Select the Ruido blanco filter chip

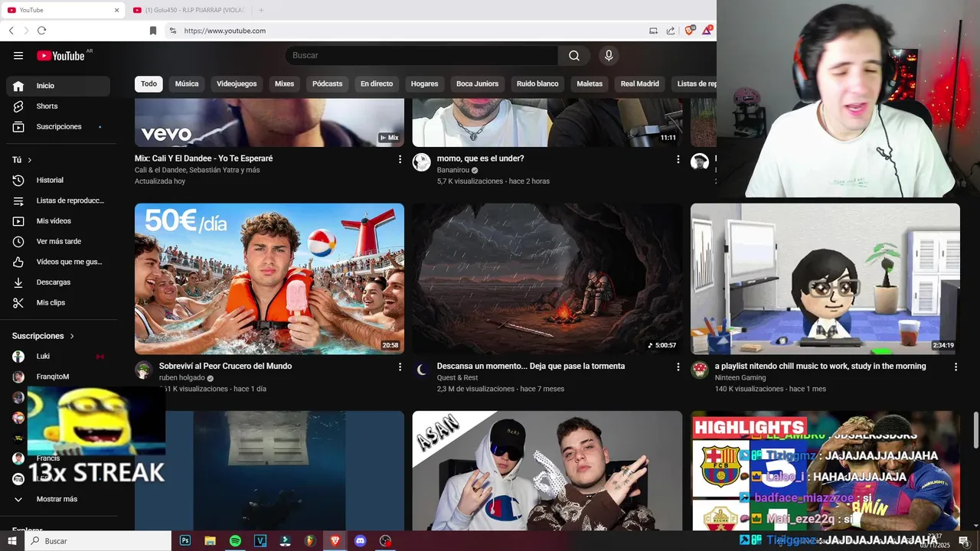coord(537,84)
